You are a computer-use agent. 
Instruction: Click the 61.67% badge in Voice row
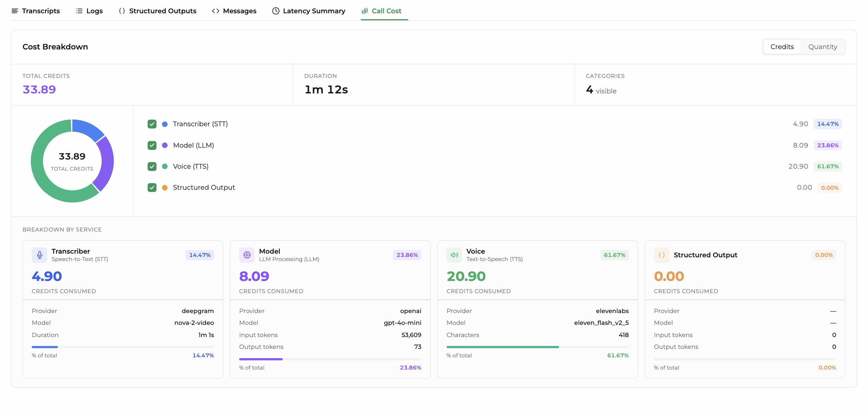(828, 167)
